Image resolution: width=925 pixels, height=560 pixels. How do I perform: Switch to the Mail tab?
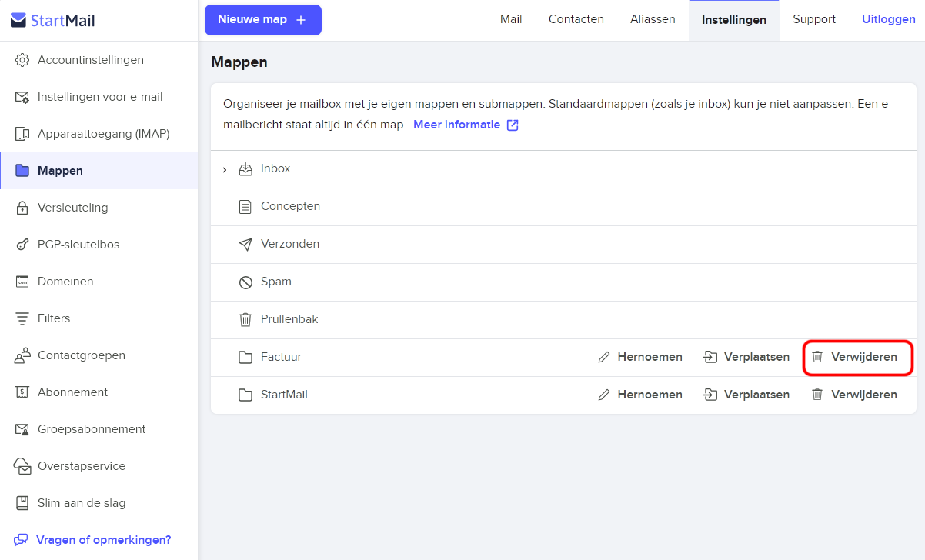tap(511, 19)
